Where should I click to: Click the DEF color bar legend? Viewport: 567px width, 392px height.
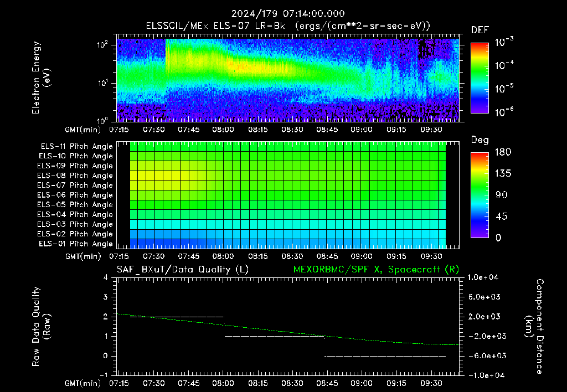480,78
